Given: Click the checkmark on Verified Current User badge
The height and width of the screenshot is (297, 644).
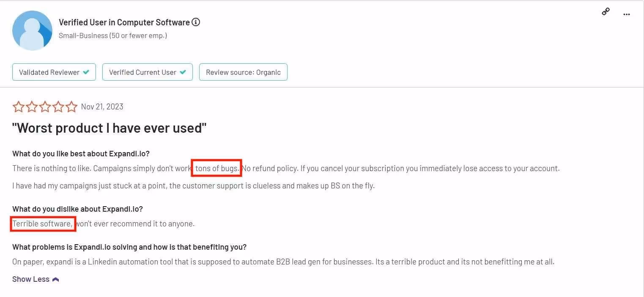Looking at the screenshot, I should pos(183,72).
